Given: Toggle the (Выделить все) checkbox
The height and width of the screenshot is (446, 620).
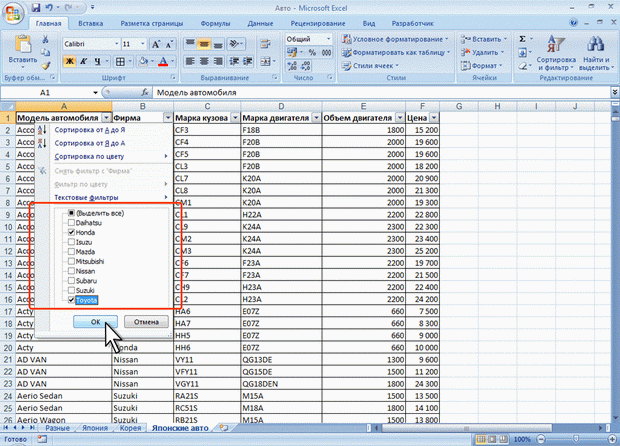Looking at the screenshot, I should pos(72,213).
